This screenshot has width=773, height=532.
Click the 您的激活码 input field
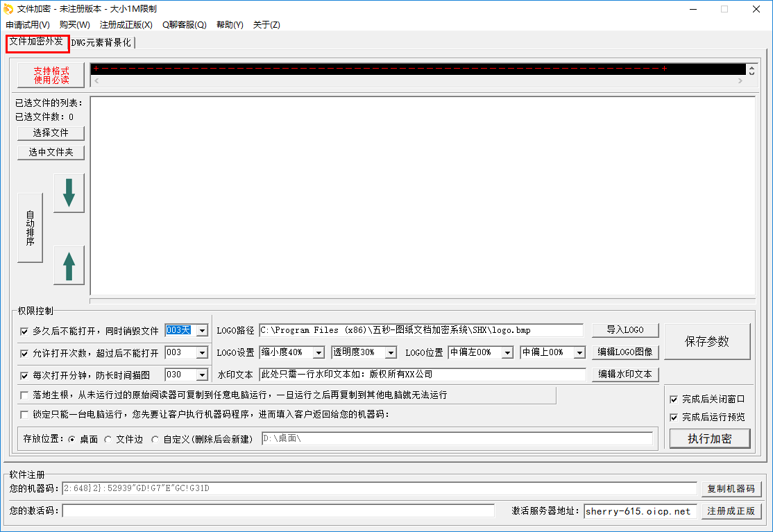click(278, 510)
